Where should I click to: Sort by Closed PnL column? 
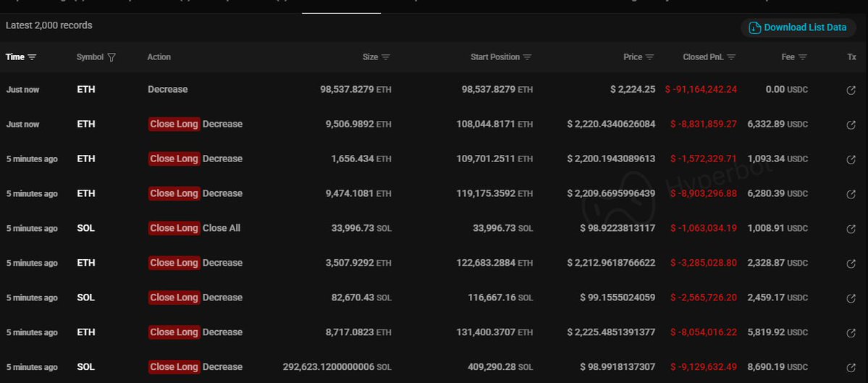pyautogui.click(x=709, y=57)
